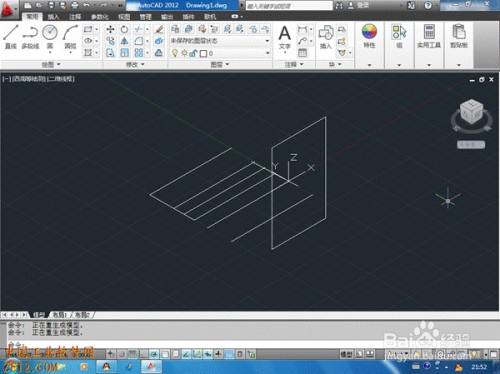Click the search keyword input field

click(x=289, y=5)
